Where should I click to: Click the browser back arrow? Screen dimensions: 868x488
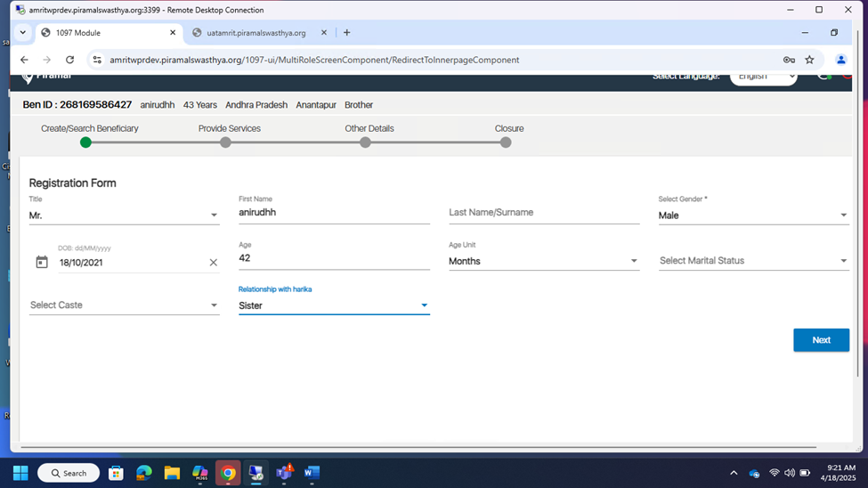click(24, 60)
